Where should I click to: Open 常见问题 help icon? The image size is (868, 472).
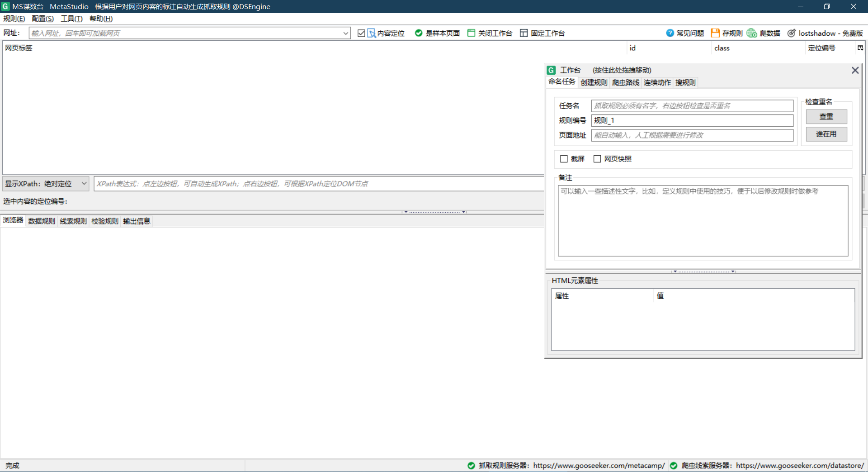(x=670, y=33)
